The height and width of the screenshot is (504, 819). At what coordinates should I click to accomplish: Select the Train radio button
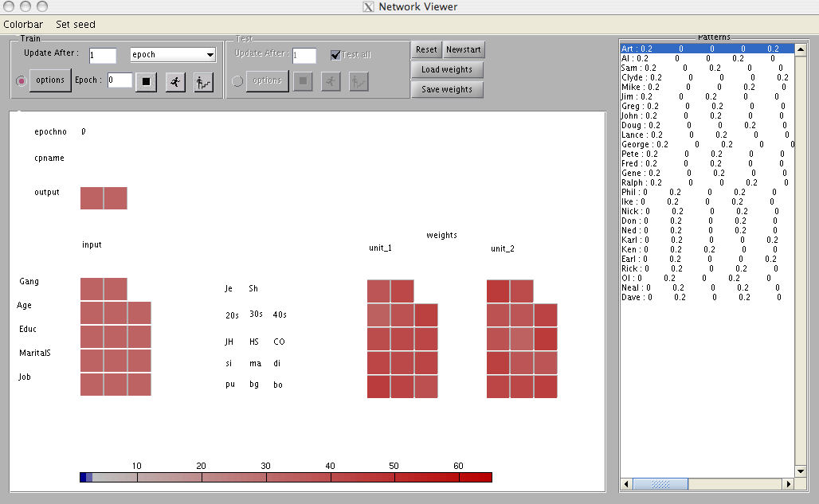tap(22, 80)
